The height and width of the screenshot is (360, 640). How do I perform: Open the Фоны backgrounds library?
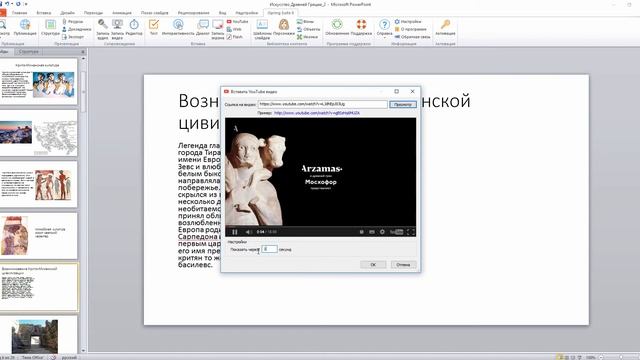(x=305, y=21)
